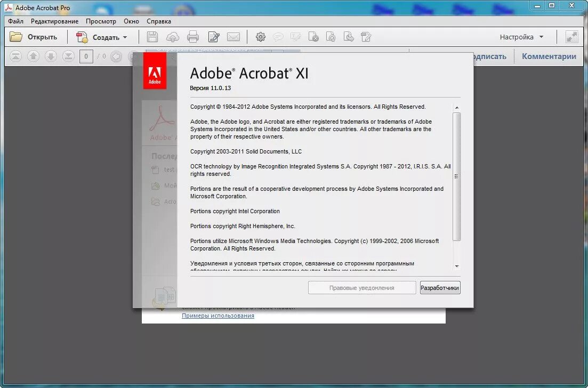This screenshot has width=588, height=388.
Task: Click the Открыть (Open) folder button
Action: (x=34, y=37)
